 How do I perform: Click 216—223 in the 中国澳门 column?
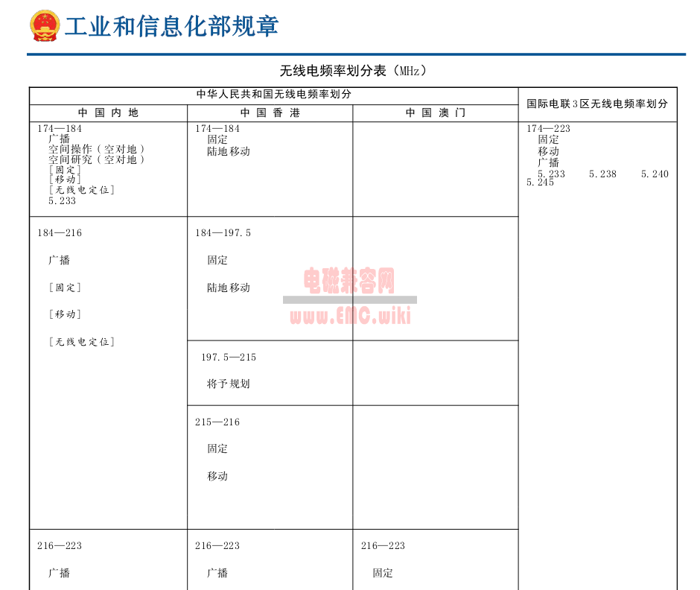click(383, 546)
